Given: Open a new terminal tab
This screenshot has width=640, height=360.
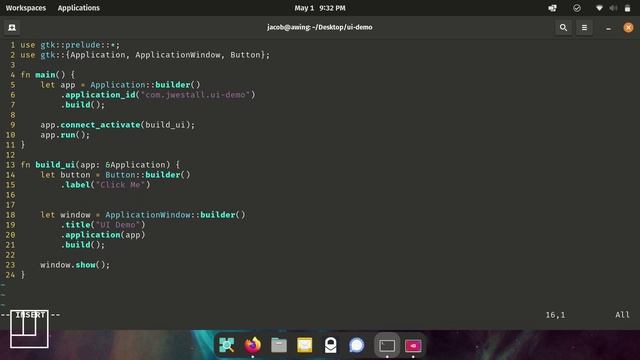Looking at the screenshot, I should [x=12, y=27].
